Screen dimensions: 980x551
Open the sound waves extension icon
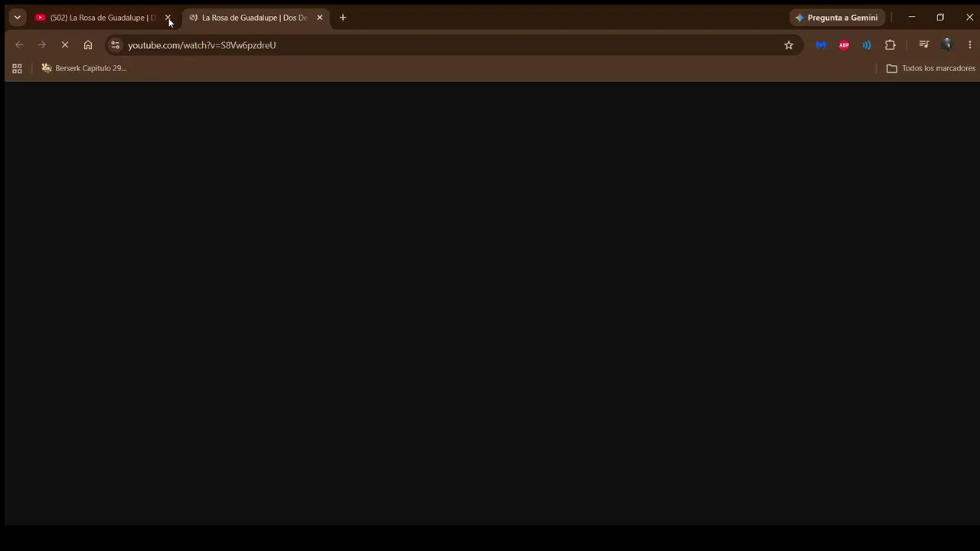click(867, 45)
